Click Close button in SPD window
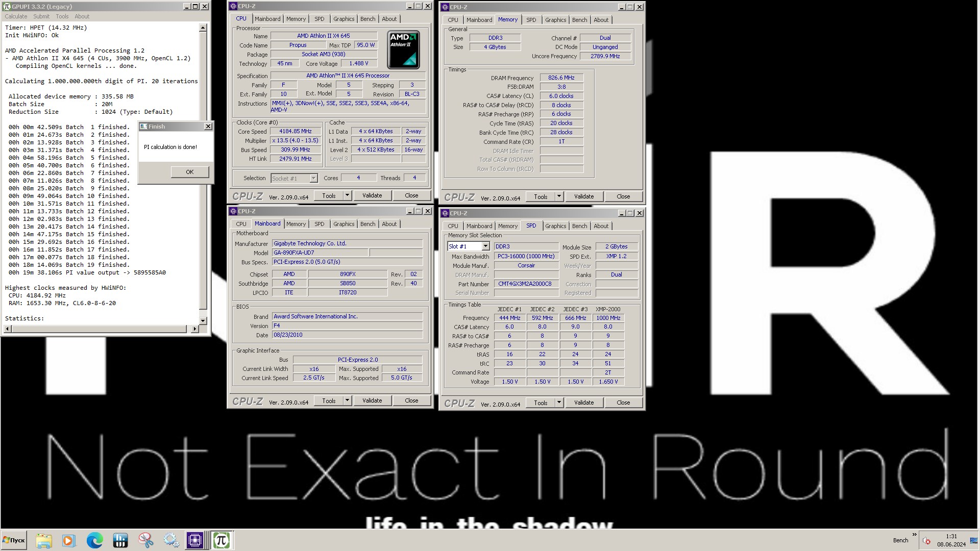Viewport: 980px width, 551px height. coord(623,403)
